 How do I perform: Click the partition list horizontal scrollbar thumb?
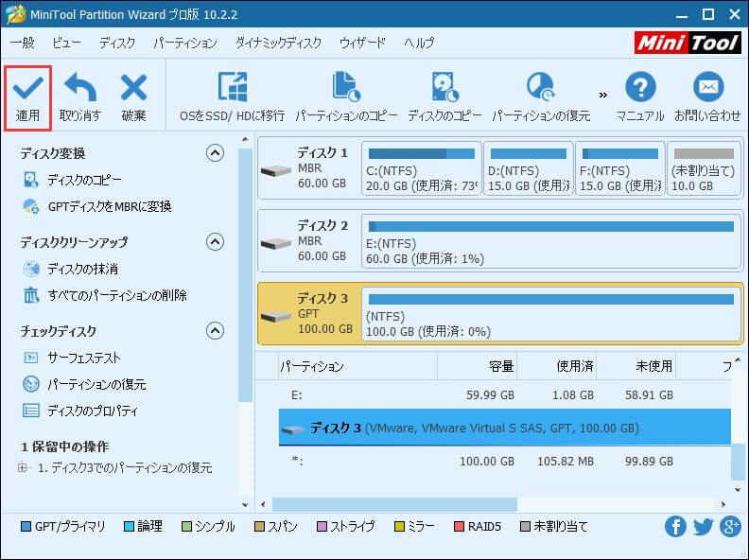coord(394,504)
